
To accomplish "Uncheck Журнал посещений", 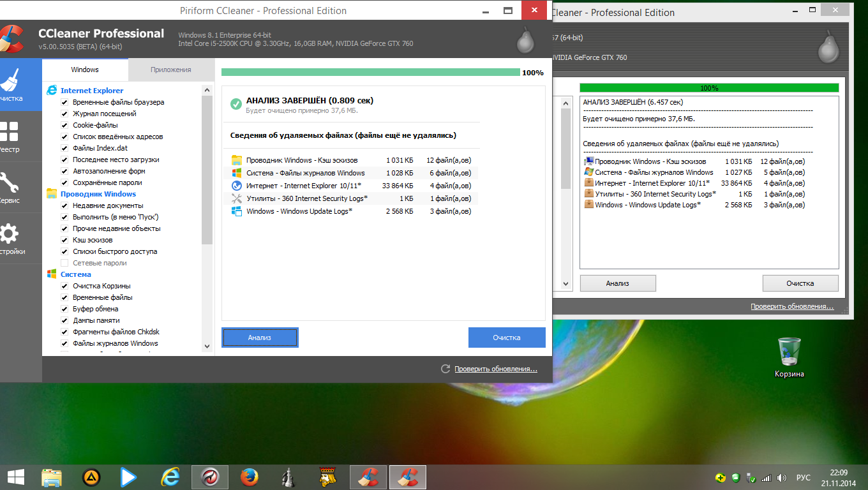I will 64,114.
